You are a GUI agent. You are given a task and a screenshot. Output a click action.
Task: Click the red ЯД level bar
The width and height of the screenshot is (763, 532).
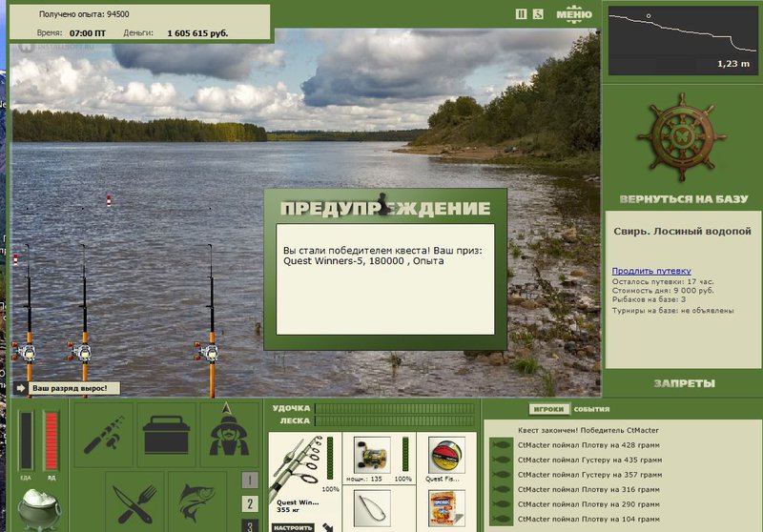click(x=52, y=440)
